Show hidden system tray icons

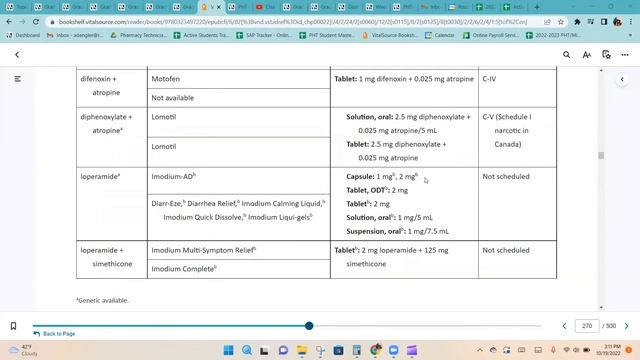pyautogui.click(x=480, y=350)
